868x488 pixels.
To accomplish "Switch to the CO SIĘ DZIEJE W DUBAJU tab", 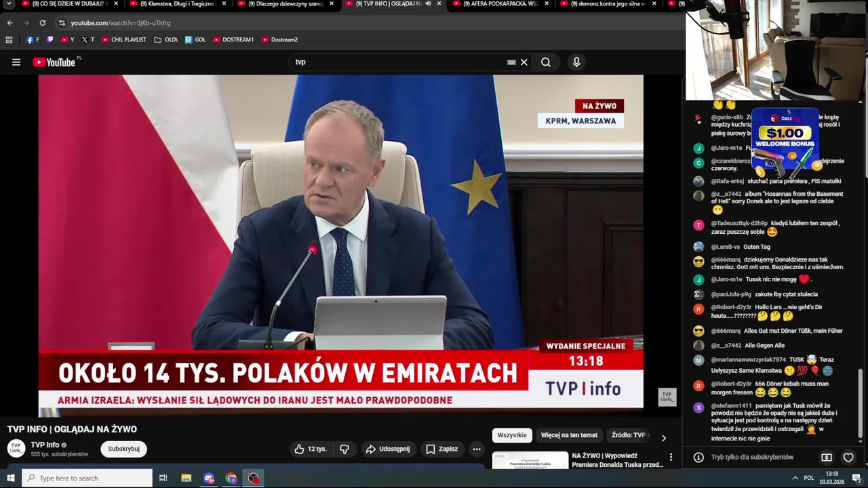I will 68,4.
